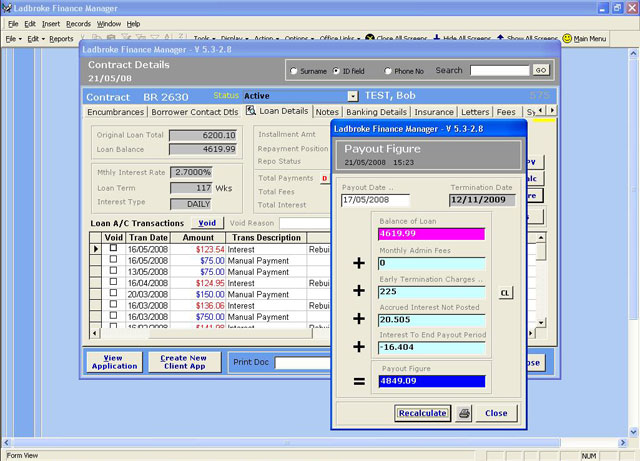Click Close in the Payout Figure dialog
Screen dimensions: 640x461
coord(496,413)
